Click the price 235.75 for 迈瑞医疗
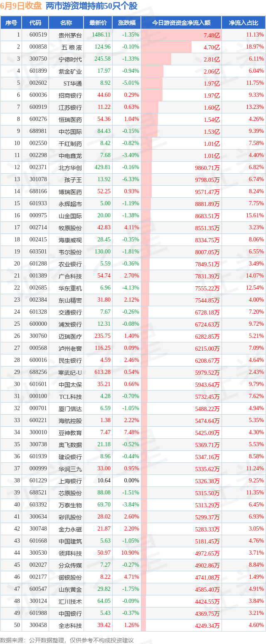This screenshot has width=266, height=644. [103, 336]
